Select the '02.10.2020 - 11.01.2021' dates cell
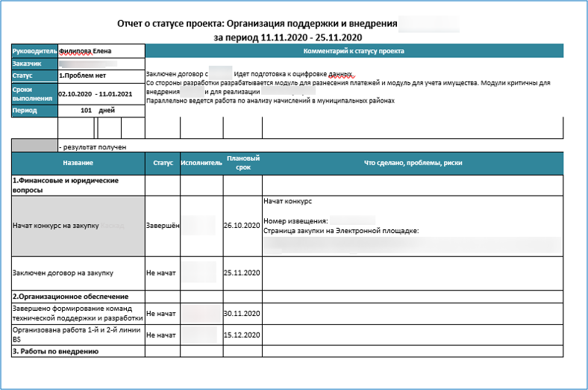The height and width of the screenshot is (390, 588). (101, 94)
